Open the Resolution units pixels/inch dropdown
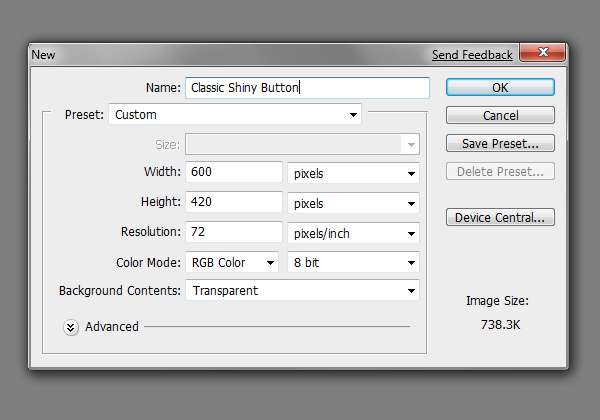This screenshot has width=600, height=420. point(353,233)
